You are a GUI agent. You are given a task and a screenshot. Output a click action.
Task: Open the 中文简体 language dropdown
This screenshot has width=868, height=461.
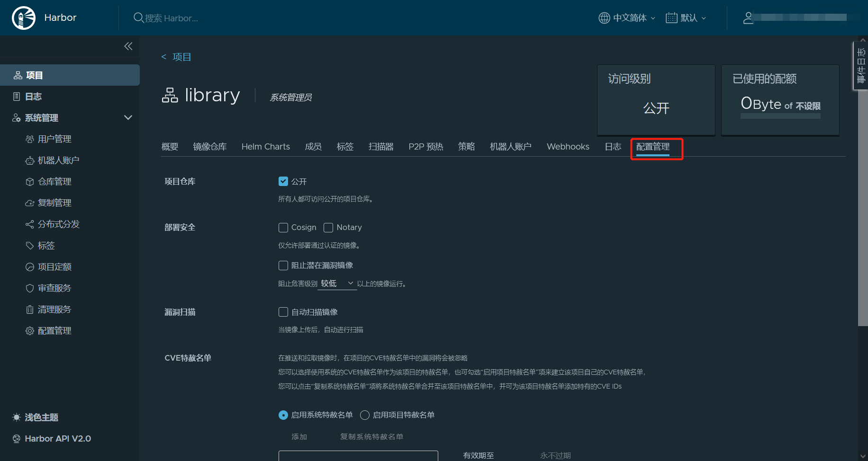627,18
